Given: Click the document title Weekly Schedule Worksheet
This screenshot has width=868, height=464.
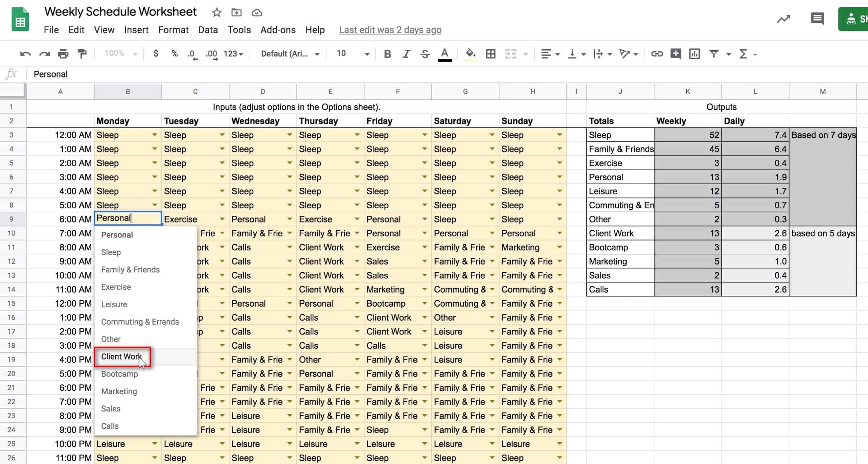Looking at the screenshot, I should 120,12.
